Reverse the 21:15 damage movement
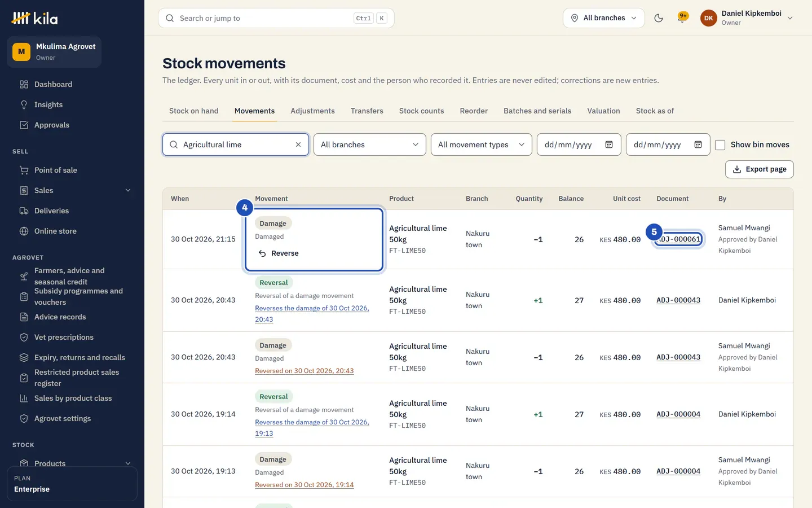 279,253
